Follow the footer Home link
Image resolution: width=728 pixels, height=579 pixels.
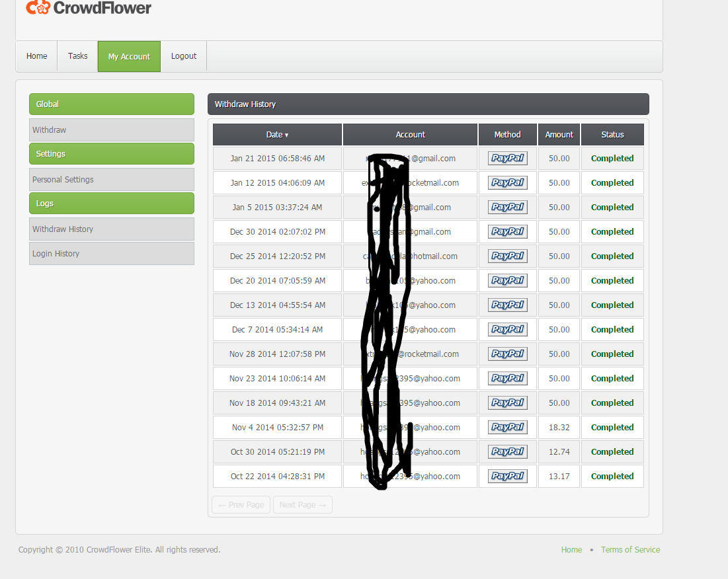click(x=571, y=550)
